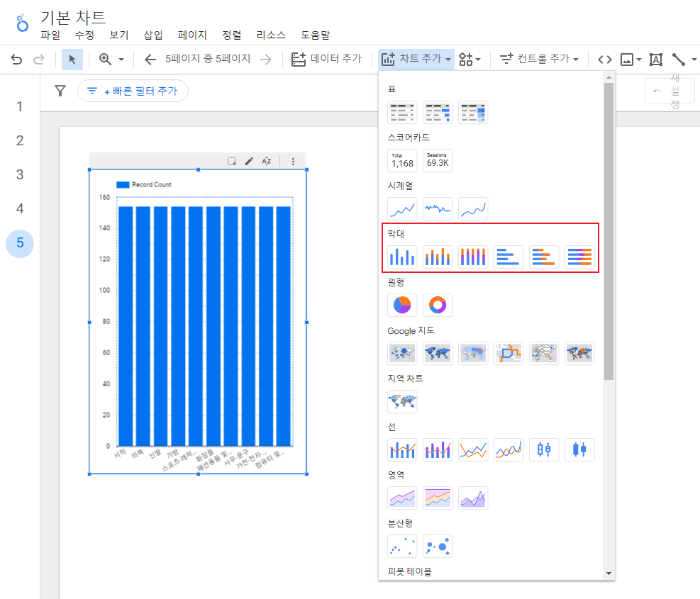Open the 삽입 menu

152,35
